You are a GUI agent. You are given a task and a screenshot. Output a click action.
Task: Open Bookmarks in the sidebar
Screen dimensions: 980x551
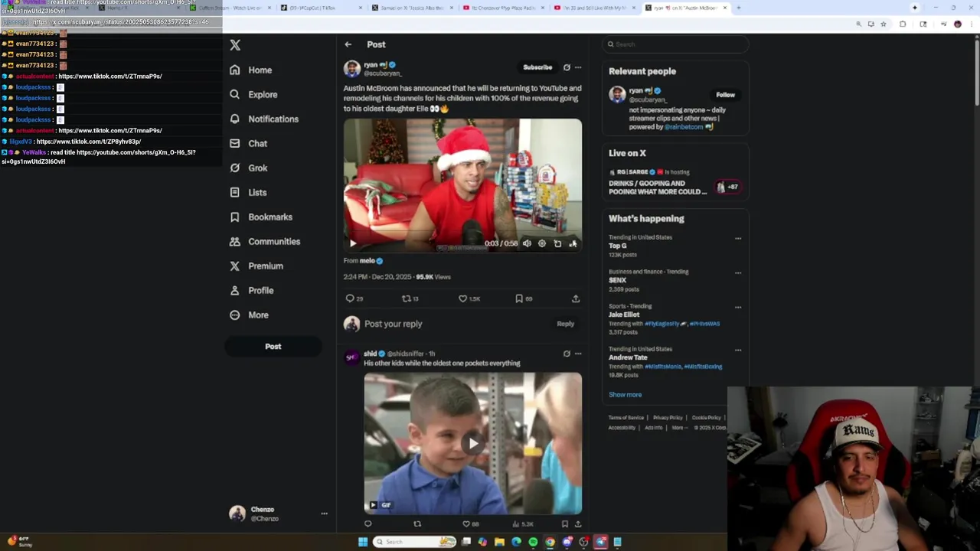260,217
